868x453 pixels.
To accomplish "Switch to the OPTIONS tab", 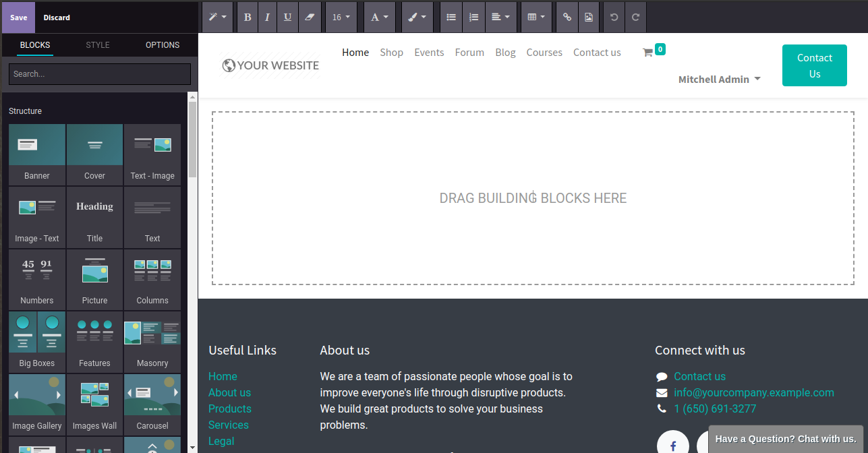I will click(162, 44).
